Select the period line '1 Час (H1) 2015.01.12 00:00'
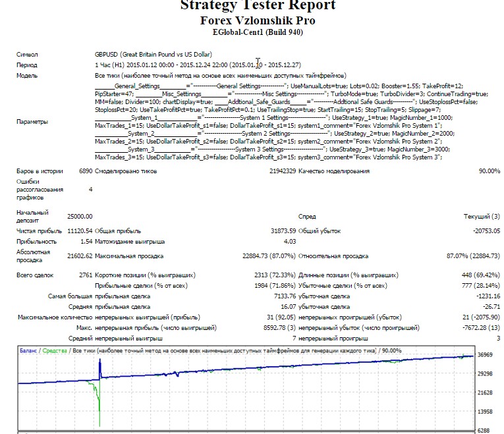 tap(198, 65)
